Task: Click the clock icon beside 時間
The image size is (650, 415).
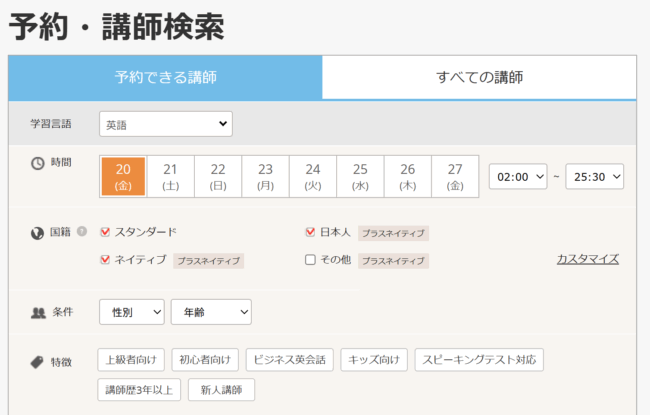Action: (x=38, y=163)
